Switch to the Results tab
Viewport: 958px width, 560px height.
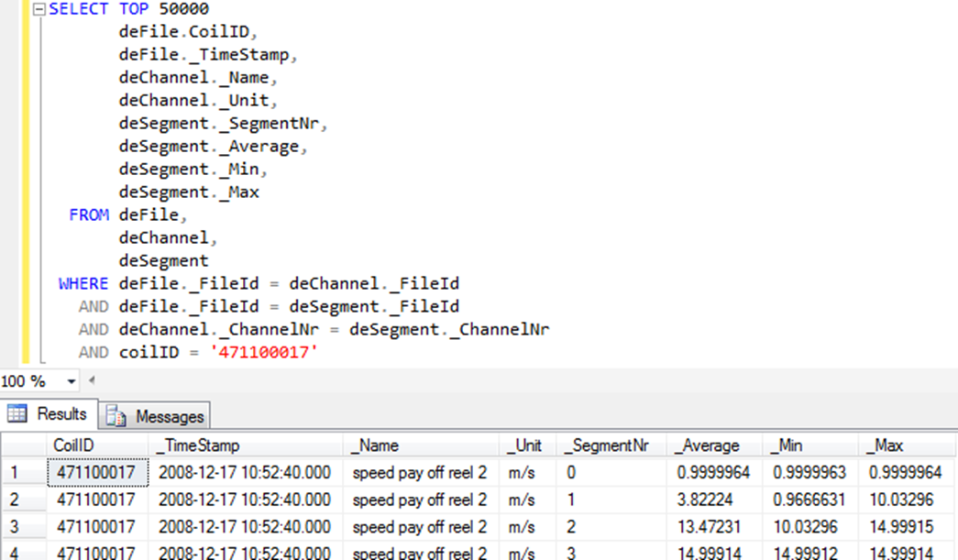[49, 414]
